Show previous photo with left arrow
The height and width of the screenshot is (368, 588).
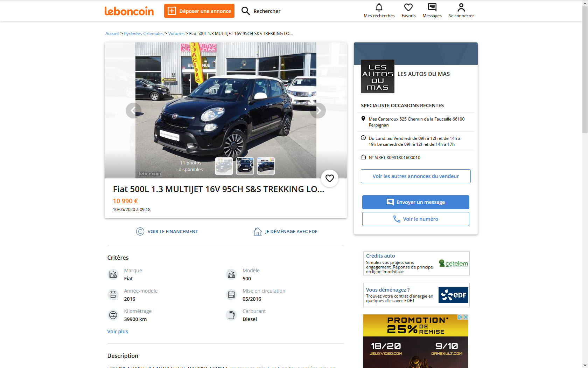point(133,110)
